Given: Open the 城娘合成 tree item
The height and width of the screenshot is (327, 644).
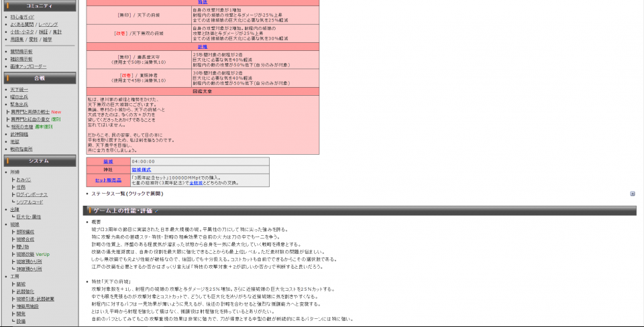Looking at the screenshot, I should [x=24, y=239].
